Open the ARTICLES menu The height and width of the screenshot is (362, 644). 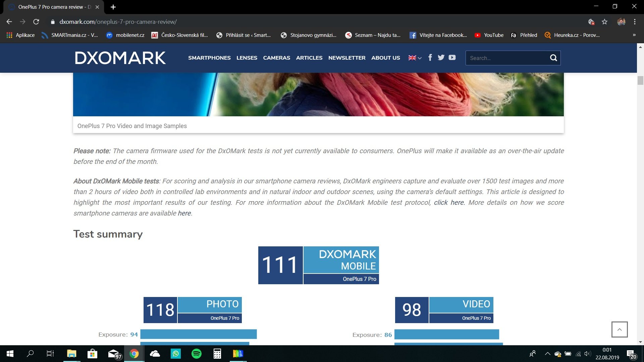pyautogui.click(x=309, y=58)
